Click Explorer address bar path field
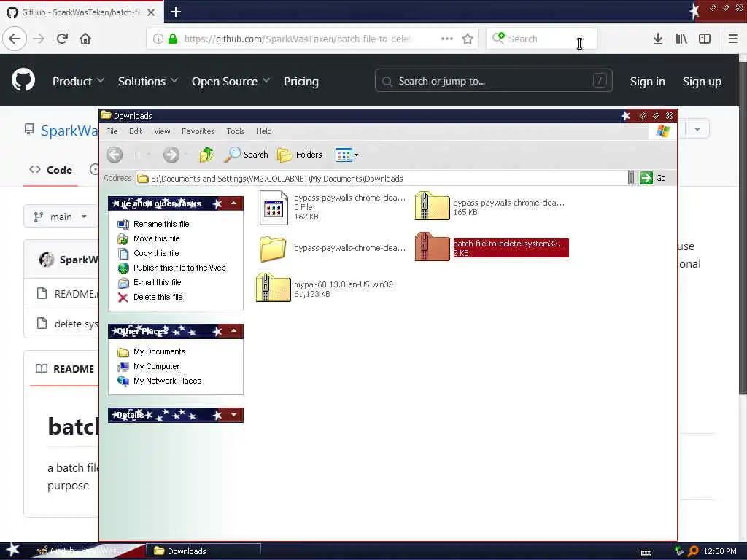 pyautogui.click(x=381, y=179)
